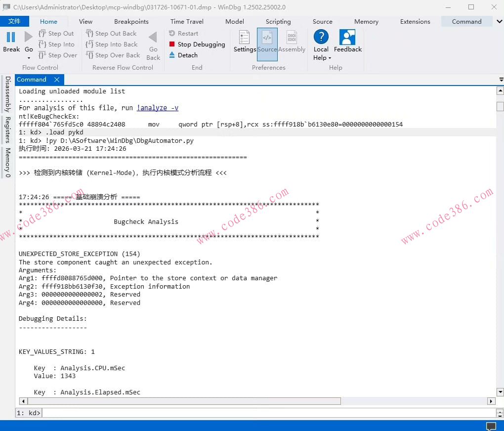This screenshot has width=504, height=431.
Task: Click the !analyze -v link
Action: 158,108
